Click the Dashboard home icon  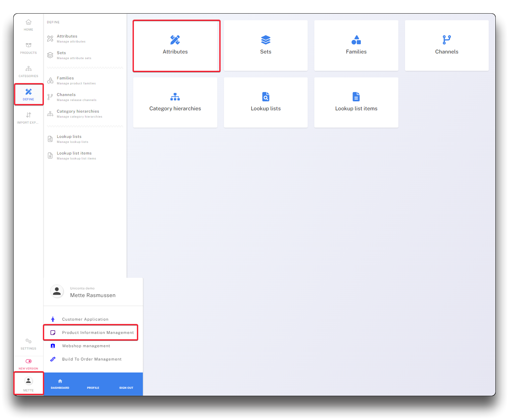click(60, 381)
